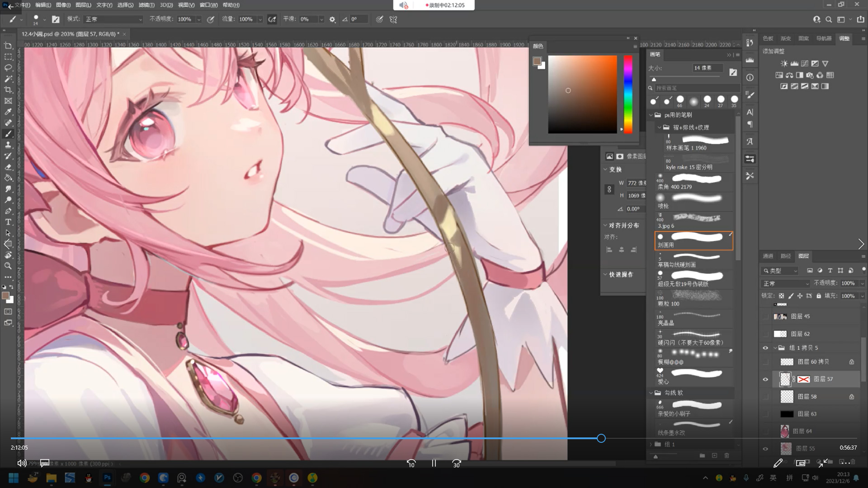Select the 爱心 brush preset
This screenshot has height=488, width=868.
click(x=694, y=376)
